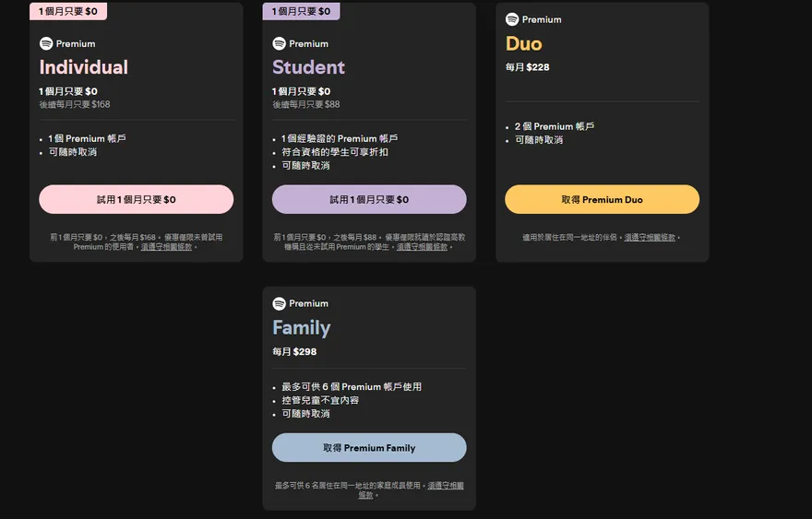Click the Spotify logo on the Student card

(x=279, y=43)
